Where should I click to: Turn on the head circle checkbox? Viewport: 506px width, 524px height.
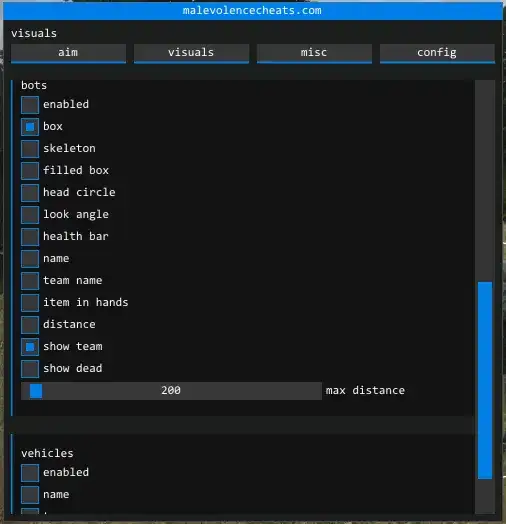[x=30, y=193]
